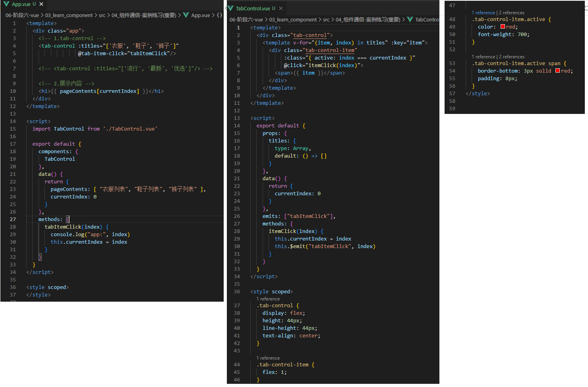Click 'font-weight: 700;' CSS declaration
The width and height of the screenshot is (588, 387).
pyautogui.click(x=504, y=34)
